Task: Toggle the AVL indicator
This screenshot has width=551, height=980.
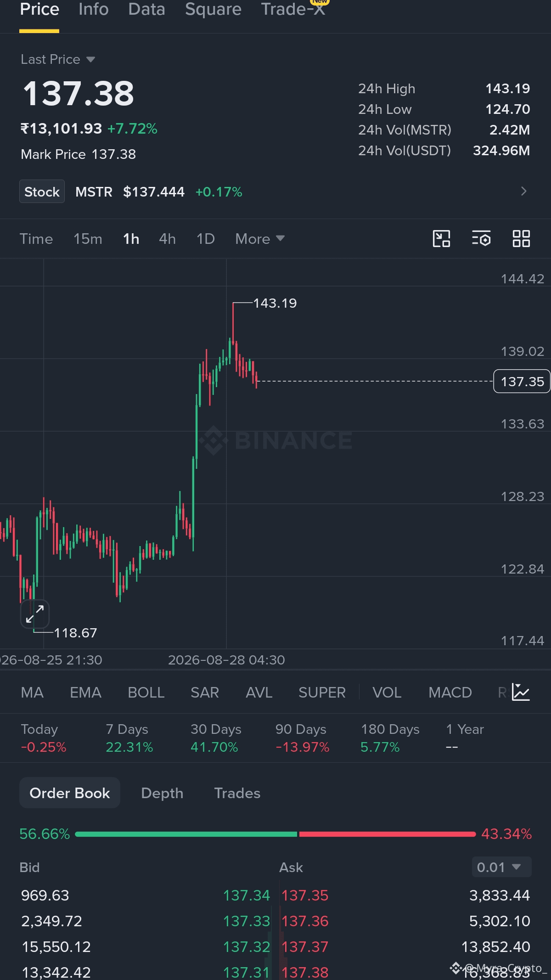Action: pos(259,692)
